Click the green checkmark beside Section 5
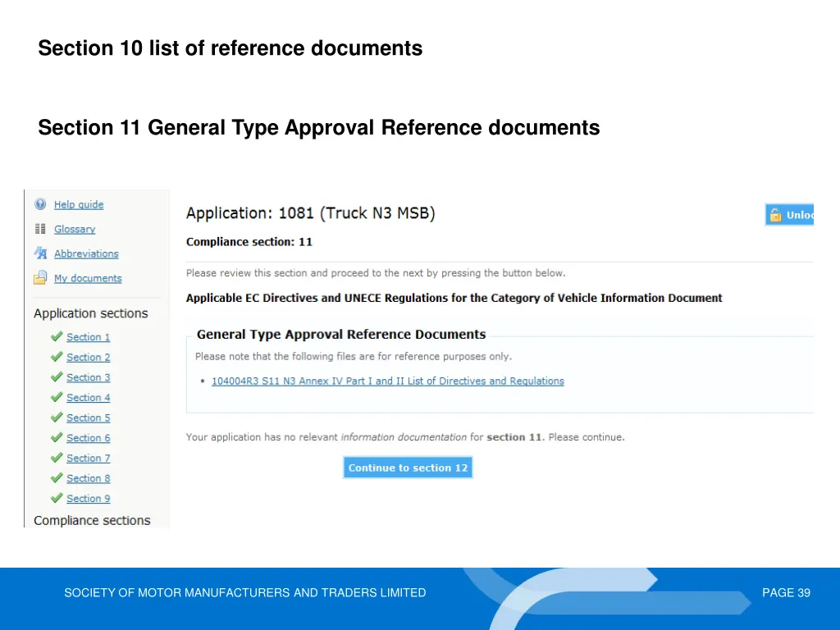This screenshot has height=630, width=840. click(x=57, y=418)
